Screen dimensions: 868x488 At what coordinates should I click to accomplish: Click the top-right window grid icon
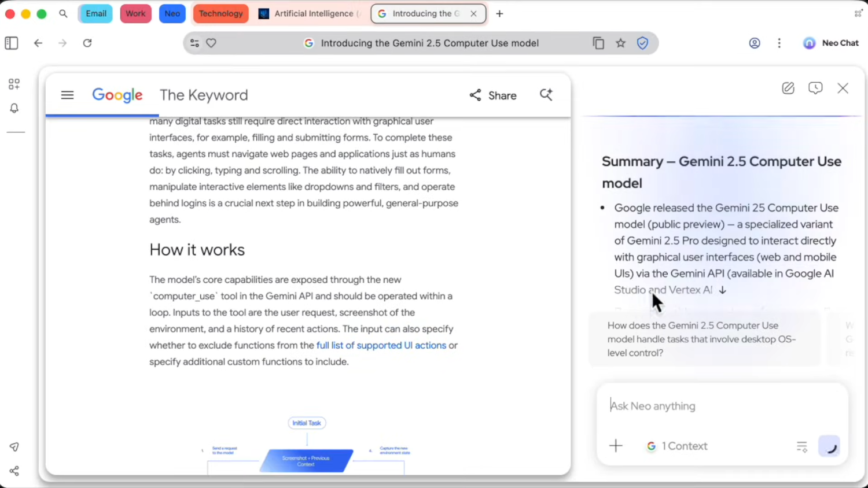(x=858, y=13)
